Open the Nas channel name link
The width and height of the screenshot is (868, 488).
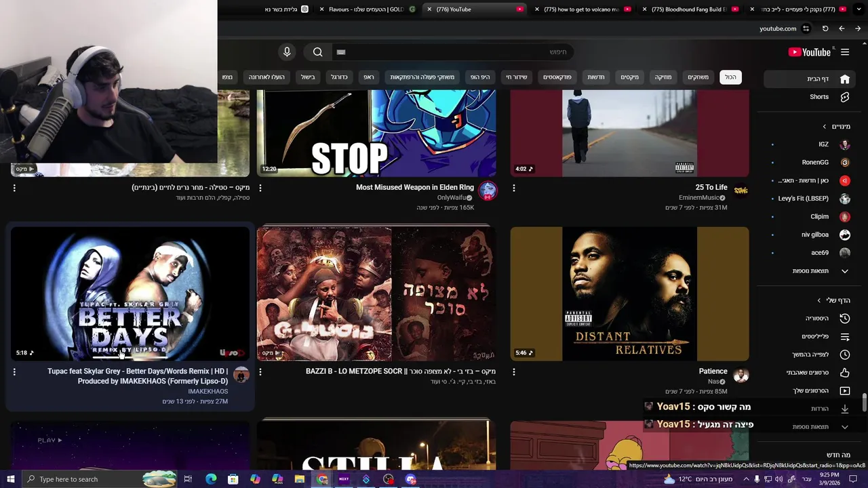pos(713,382)
